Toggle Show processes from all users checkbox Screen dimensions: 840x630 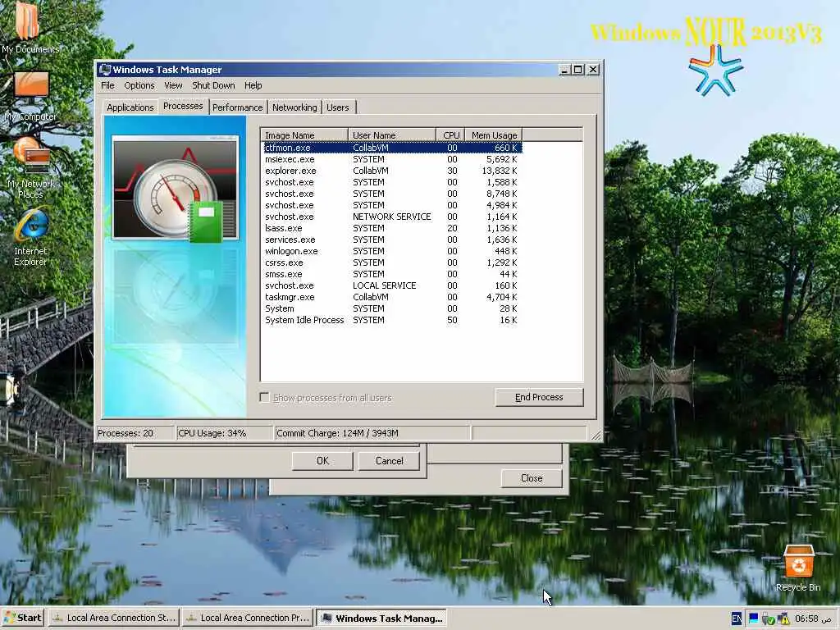tap(265, 398)
